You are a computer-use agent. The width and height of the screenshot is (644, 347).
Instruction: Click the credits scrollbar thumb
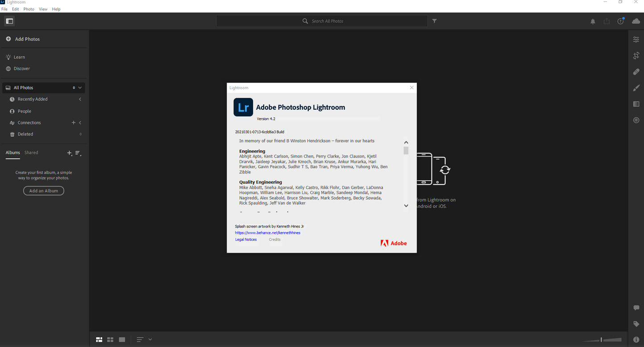point(406,150)
